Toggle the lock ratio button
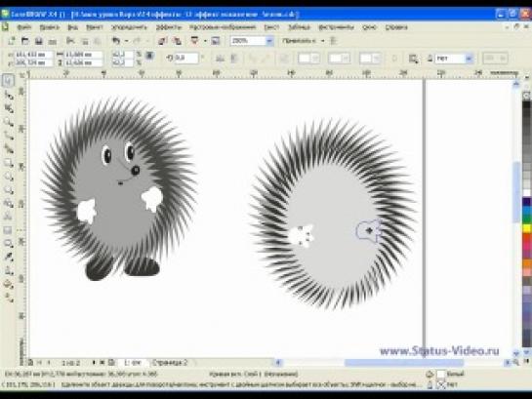 [149, 56]
